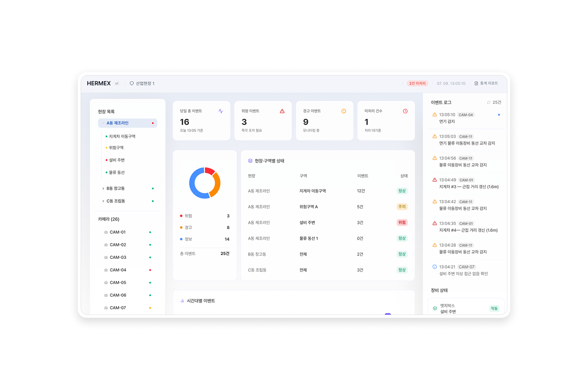
Task: Click the bar chart icon beside 시간대별 이벤트
Action: coord(182,301)
